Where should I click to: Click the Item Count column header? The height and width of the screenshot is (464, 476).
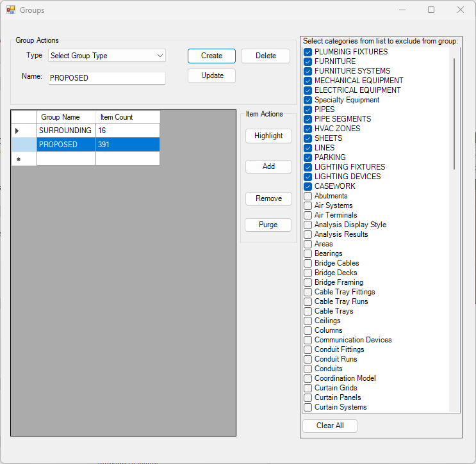(127, 117)
